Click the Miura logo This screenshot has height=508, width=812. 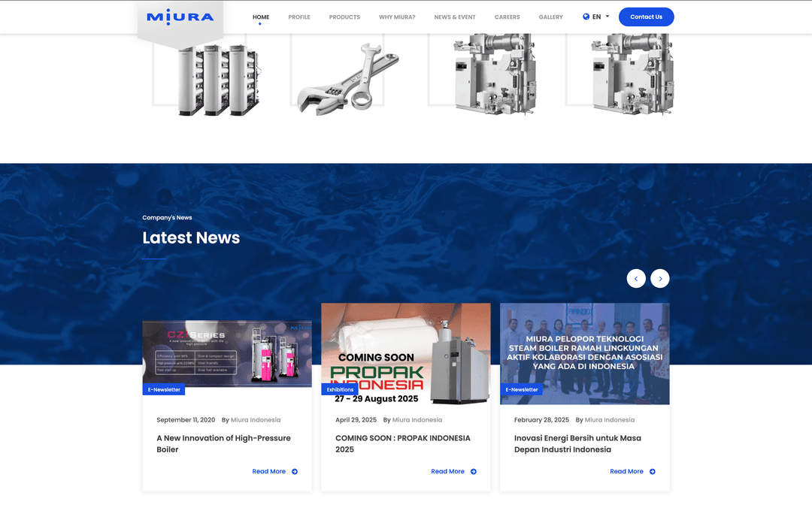pos(180,17)
